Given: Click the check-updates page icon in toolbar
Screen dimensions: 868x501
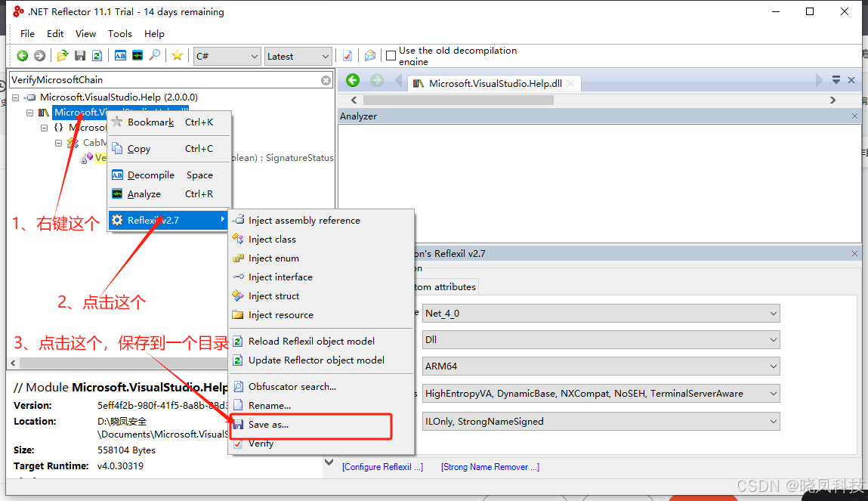Looking at the screenshot, I should click(347, 55).
